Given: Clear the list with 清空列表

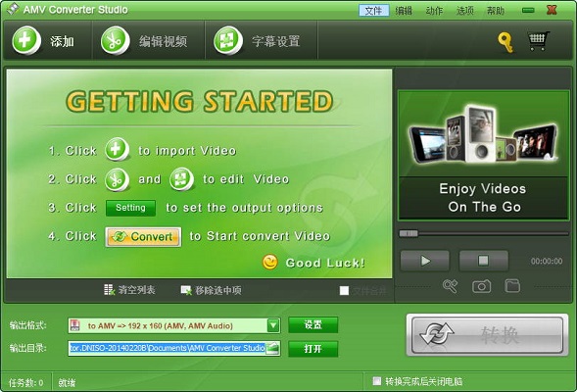Looking at the screenshot, I should tap(129, 290).
